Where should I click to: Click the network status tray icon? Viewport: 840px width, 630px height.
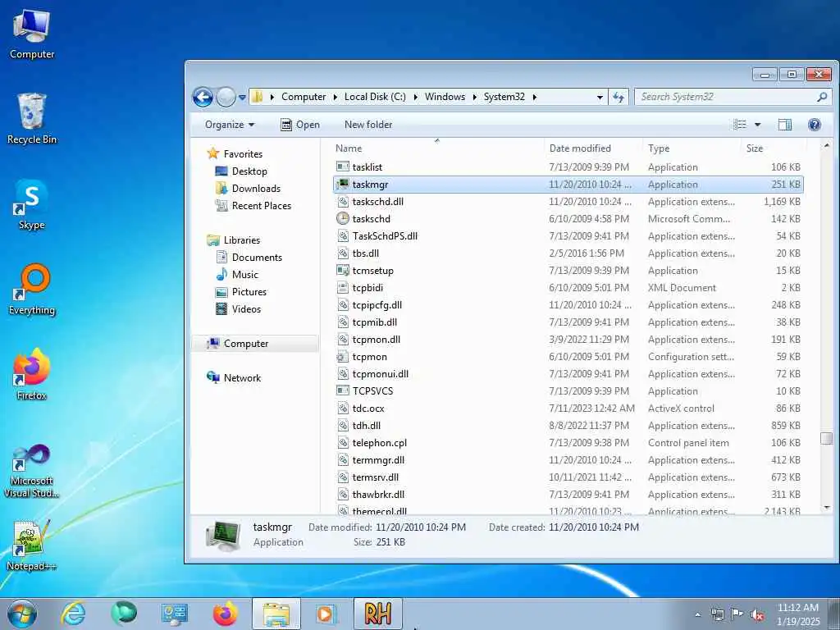[717, 614]
